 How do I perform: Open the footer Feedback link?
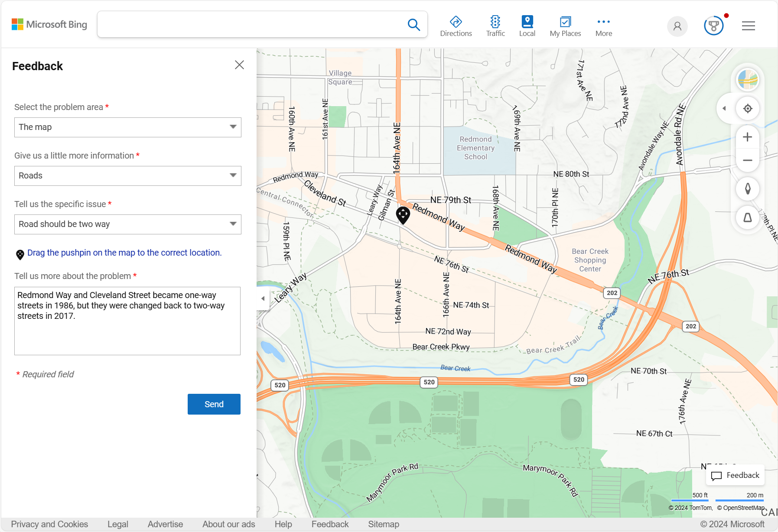coord(330,524)
